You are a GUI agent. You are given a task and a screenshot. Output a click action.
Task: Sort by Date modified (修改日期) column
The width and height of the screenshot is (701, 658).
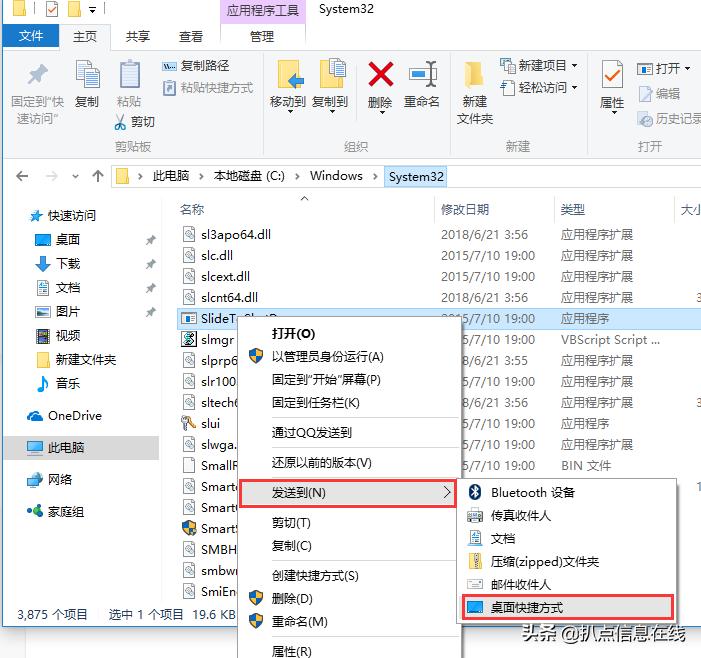[x=465, y=209]
